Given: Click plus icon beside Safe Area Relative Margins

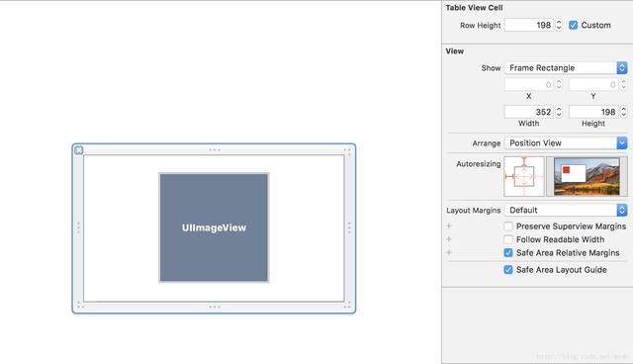Looking at the screenshot, I should click(449, 252).
